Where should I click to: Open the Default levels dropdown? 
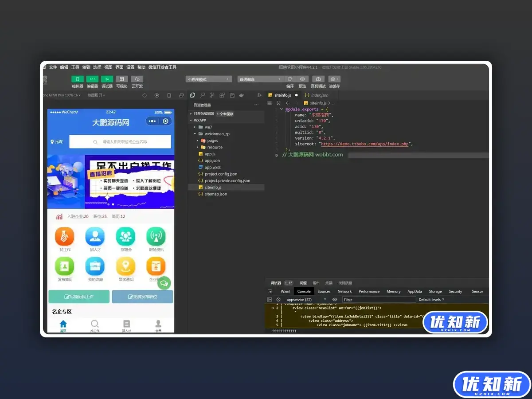point(431,300)
